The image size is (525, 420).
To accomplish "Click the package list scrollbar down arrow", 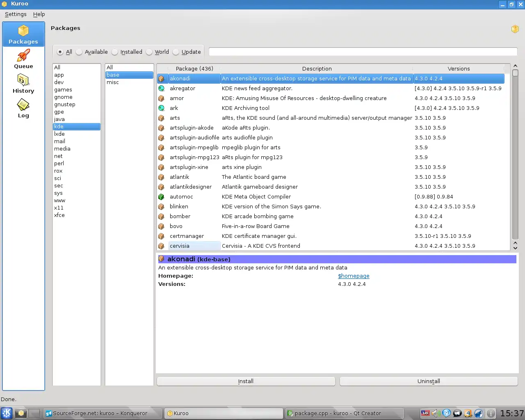I will pyautogui.click(x=515, y=248).
